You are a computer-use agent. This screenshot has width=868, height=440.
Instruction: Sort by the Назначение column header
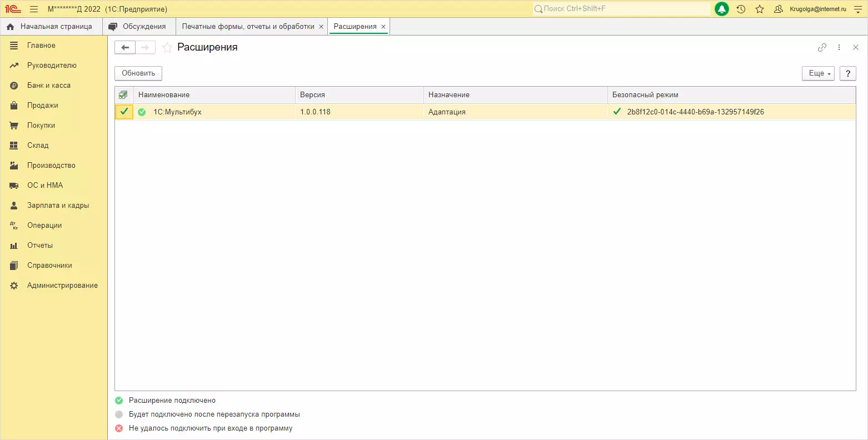(x=516, y=95)
